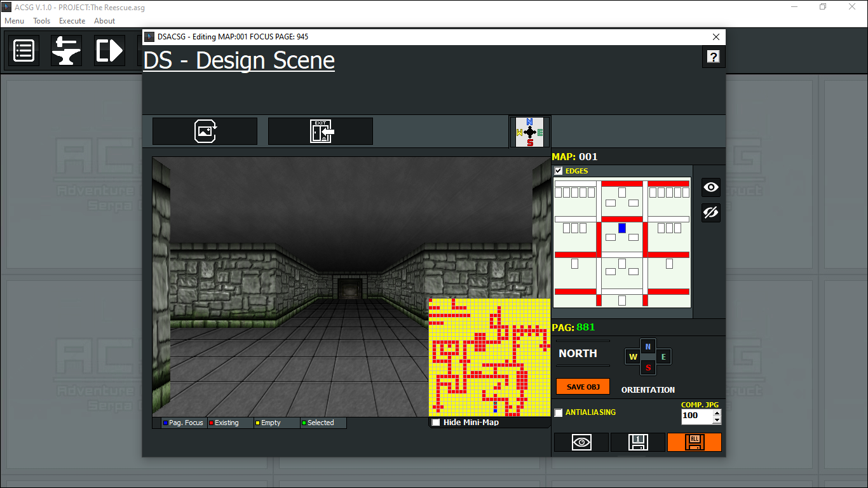
Task: Set orientation to N on the direction pad
Action: click(648, 346)
